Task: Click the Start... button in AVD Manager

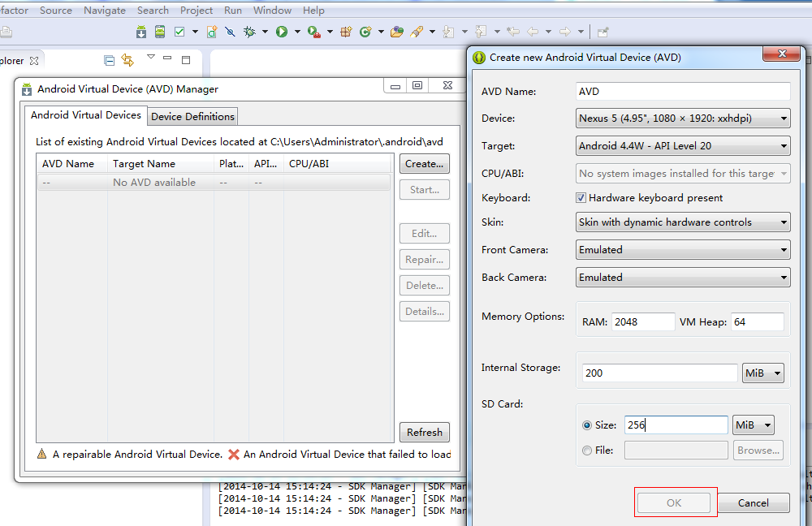Action: [x=425, y=189]
